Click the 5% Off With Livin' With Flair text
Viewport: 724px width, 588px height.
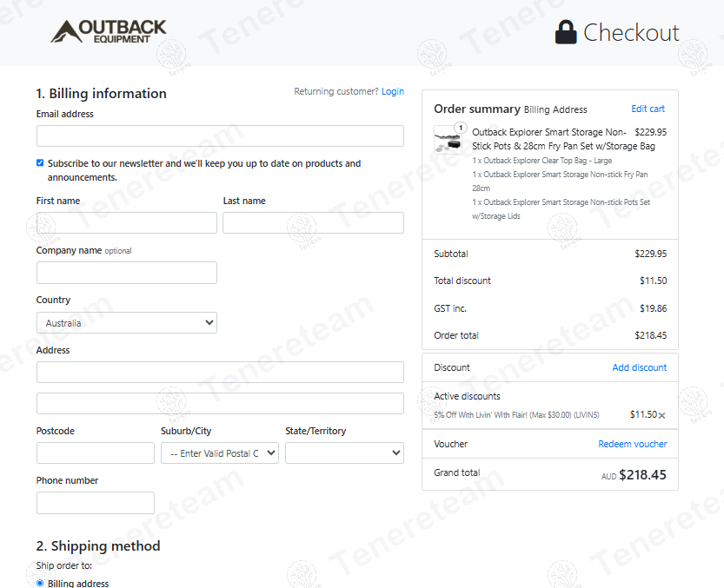(516, 415)
